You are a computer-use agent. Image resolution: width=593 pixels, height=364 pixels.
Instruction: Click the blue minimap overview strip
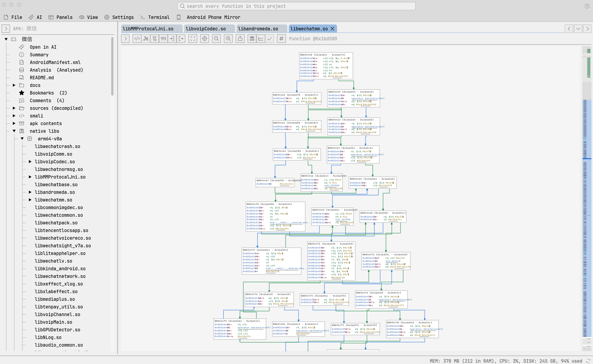[587, 218]
